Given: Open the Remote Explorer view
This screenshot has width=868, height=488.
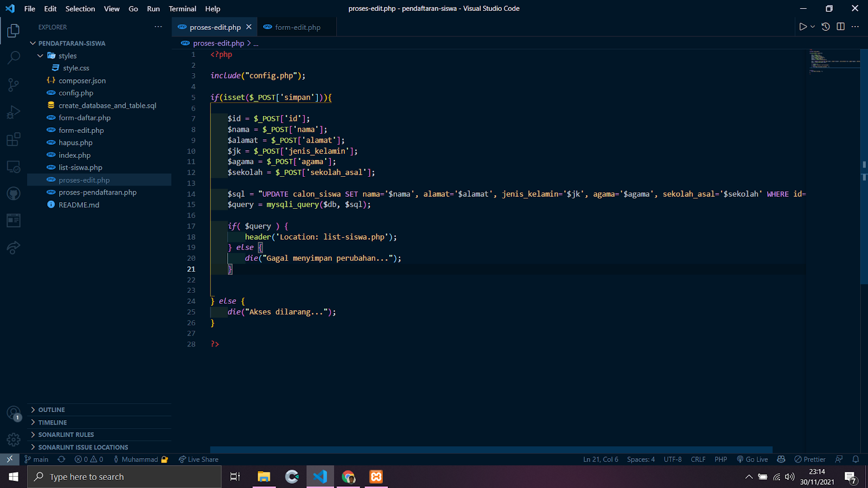Looking at the screenshot, I should tap(14, 166).
